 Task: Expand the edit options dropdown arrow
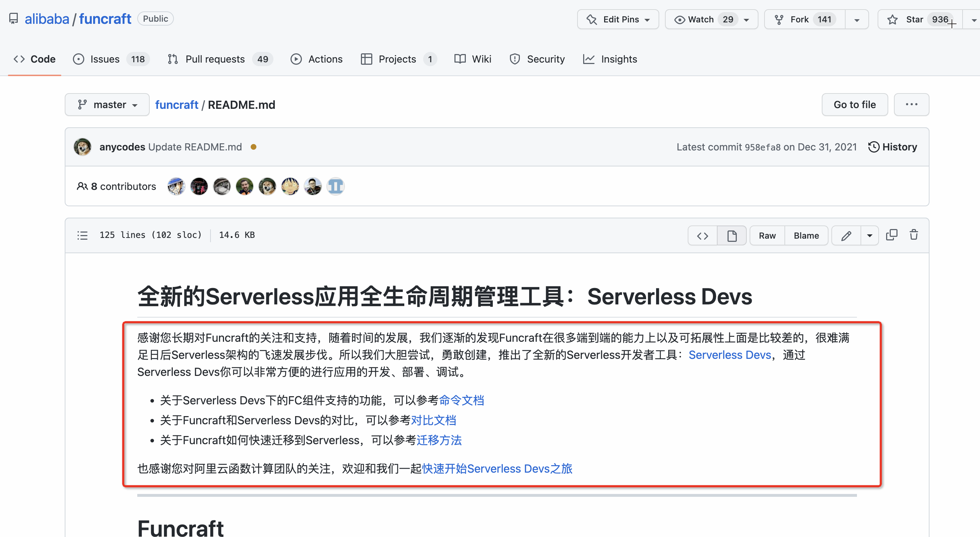870,235
